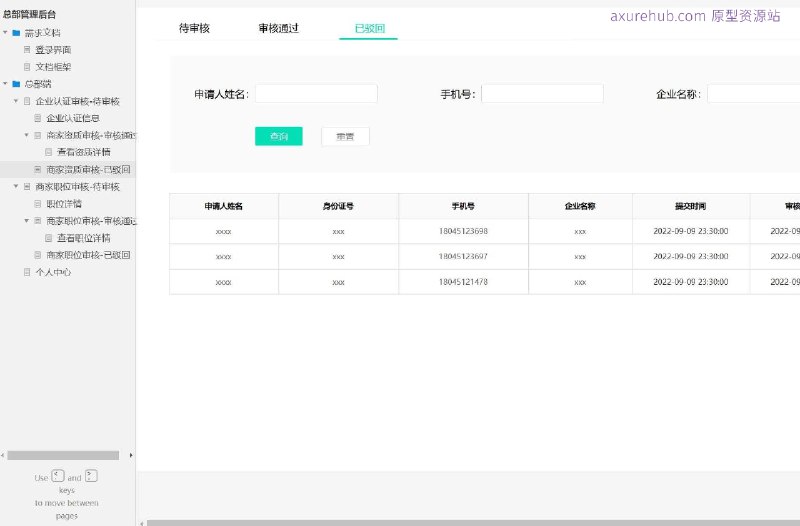Click the 重置 button
The image size is (800, 526).
(345, 136)
